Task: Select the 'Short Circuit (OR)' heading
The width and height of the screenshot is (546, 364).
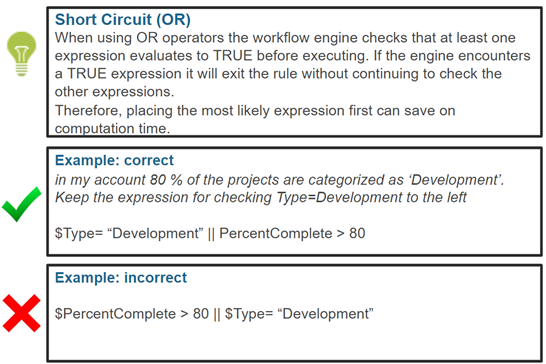Action: point(123,20)
